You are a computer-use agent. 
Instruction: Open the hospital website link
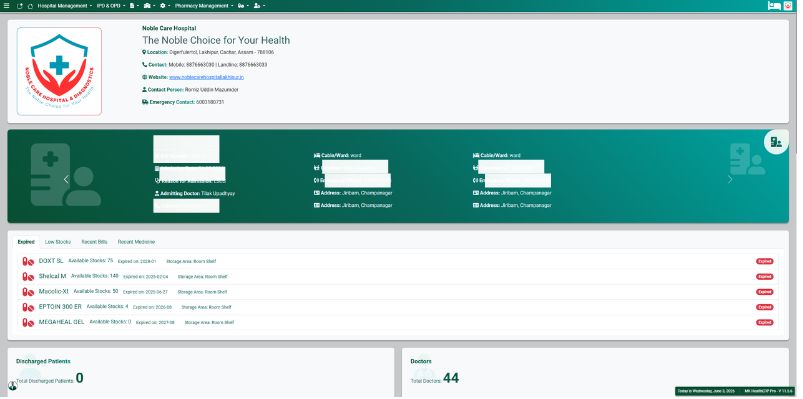coord(206,77)
